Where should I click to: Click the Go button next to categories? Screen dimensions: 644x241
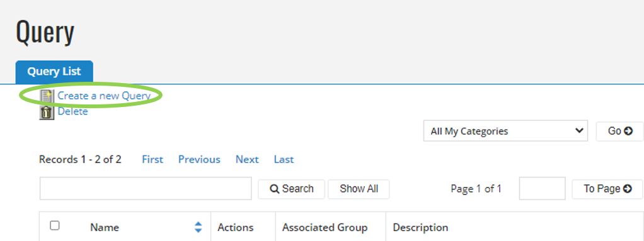pyautogui.click(x=620, y=131)
